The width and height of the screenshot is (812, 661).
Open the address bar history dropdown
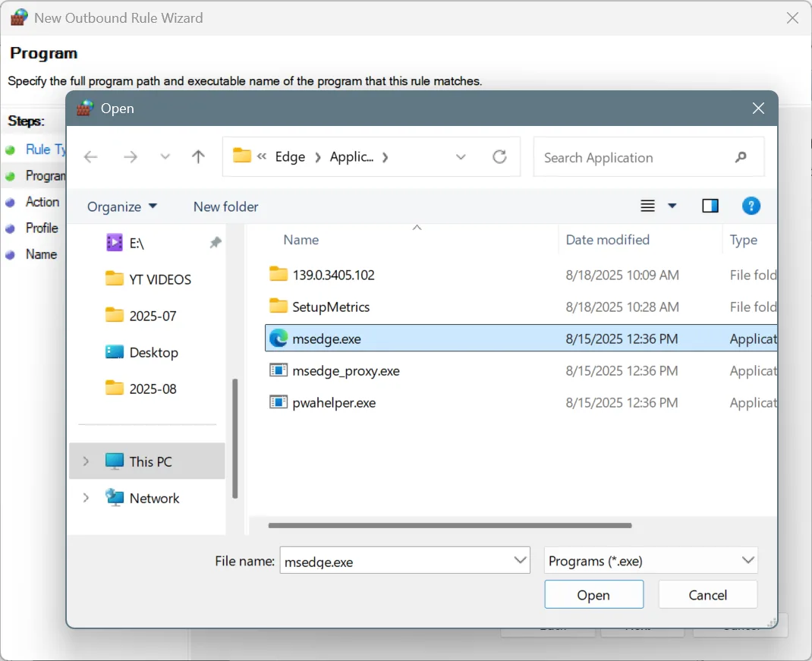point(461,157)
